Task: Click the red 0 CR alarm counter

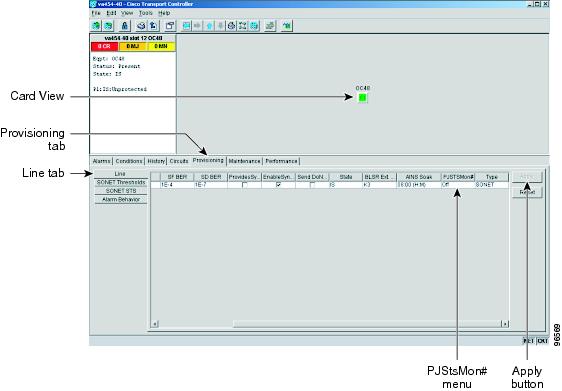Action: click(104, 47)
